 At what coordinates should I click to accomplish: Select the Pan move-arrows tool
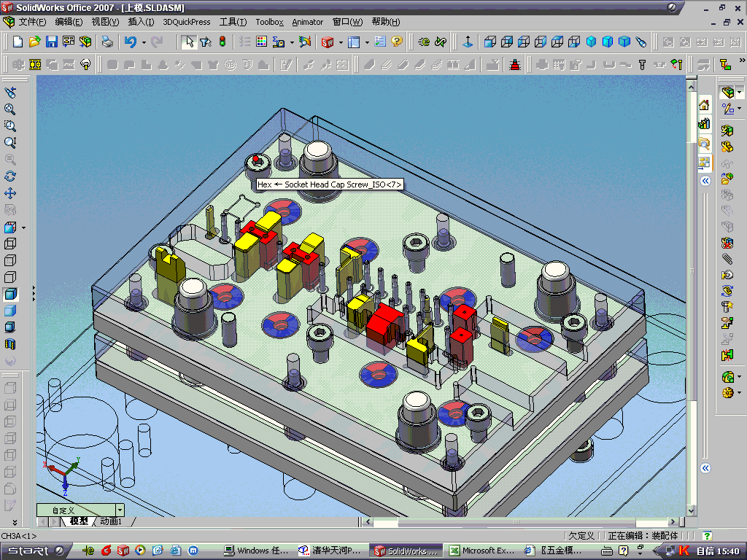point(10,192)
